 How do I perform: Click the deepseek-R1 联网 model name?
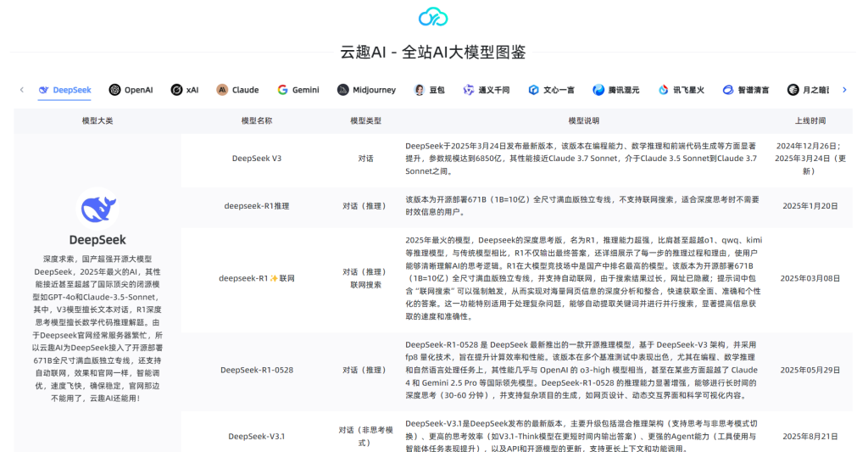coord(257,278)
